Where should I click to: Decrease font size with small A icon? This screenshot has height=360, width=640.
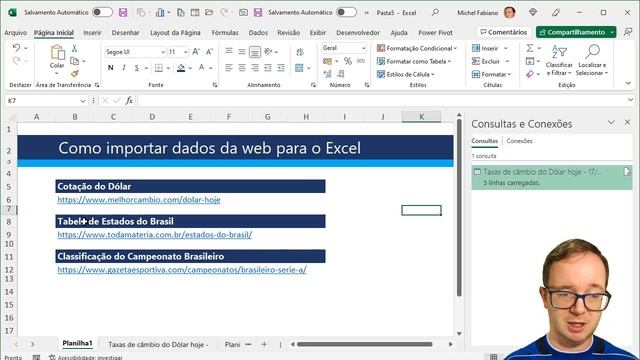[209, 52]
